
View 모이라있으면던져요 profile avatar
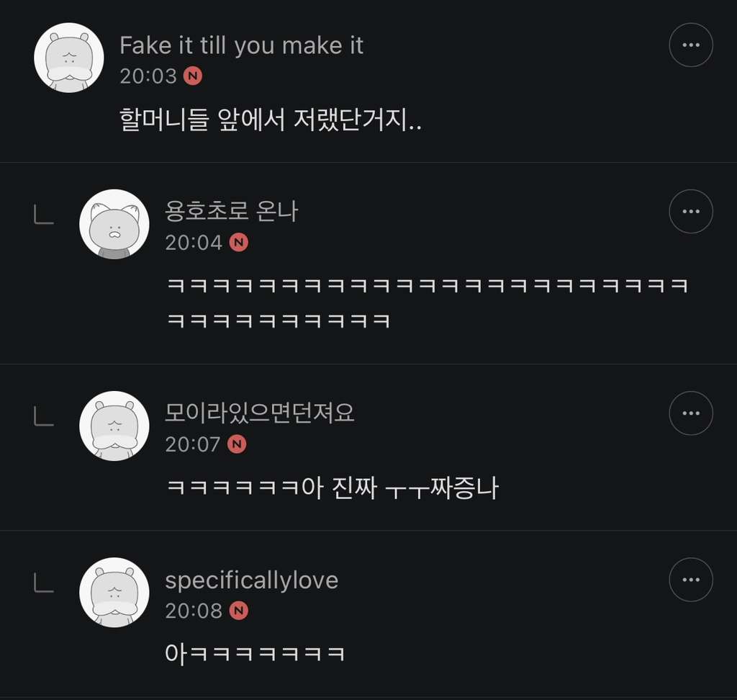point(114,426)
